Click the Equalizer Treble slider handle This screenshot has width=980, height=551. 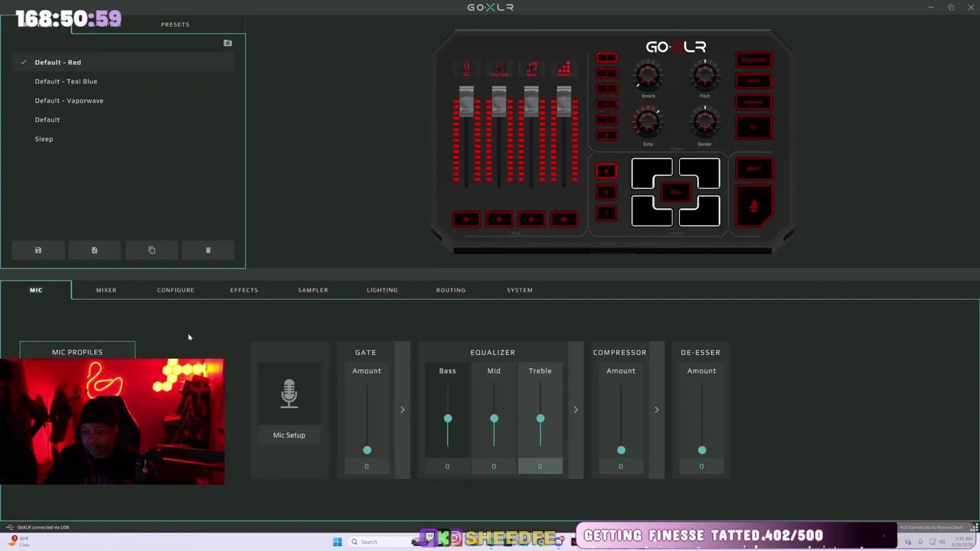(541, 419)
